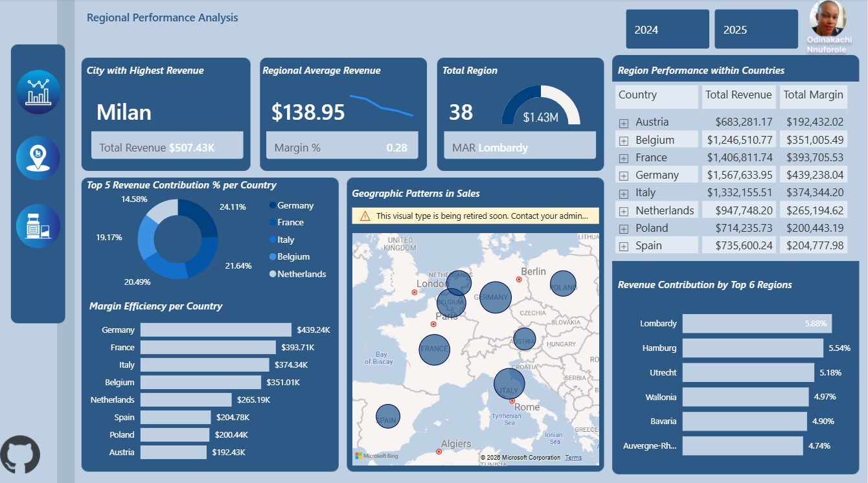Click the map location pin navigation icon
The height and width of the screenshot is (483, 868).
[x=38, y=157]
